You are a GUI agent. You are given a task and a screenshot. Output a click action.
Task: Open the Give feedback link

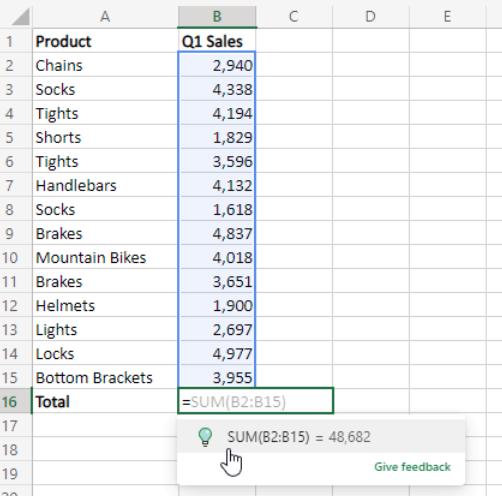coord(412,467)
